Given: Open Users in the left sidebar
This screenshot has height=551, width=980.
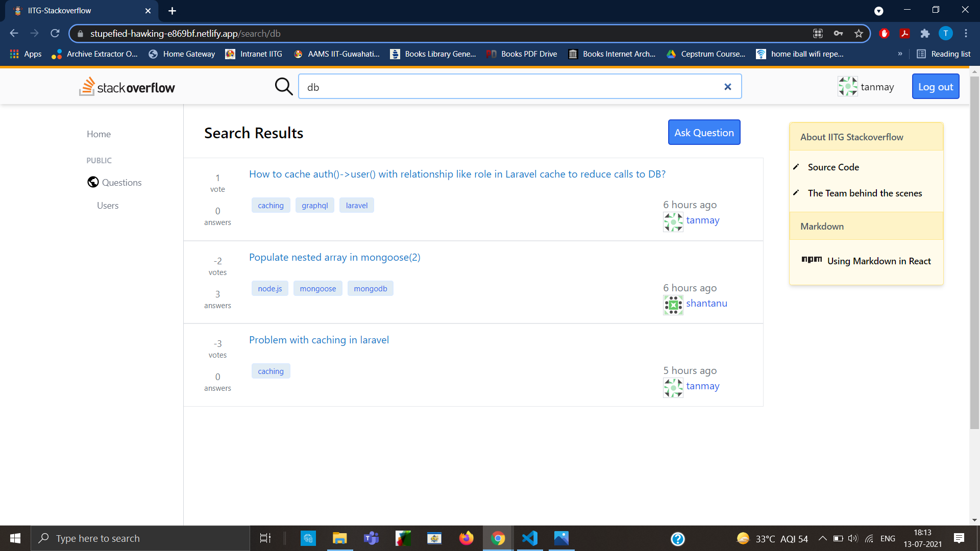Looking at the screenshot, I should click(108, 206).
